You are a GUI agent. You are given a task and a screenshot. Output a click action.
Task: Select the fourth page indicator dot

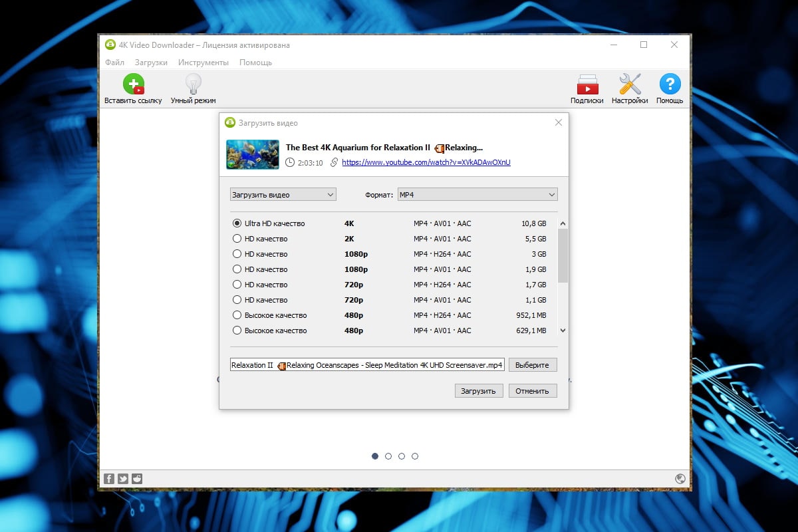415,456
